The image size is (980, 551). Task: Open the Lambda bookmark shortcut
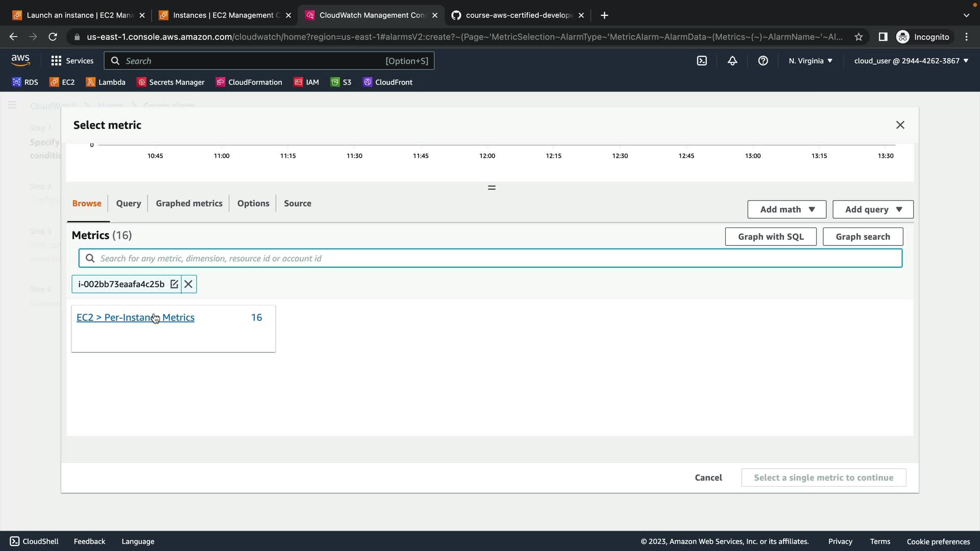[106, 82]
